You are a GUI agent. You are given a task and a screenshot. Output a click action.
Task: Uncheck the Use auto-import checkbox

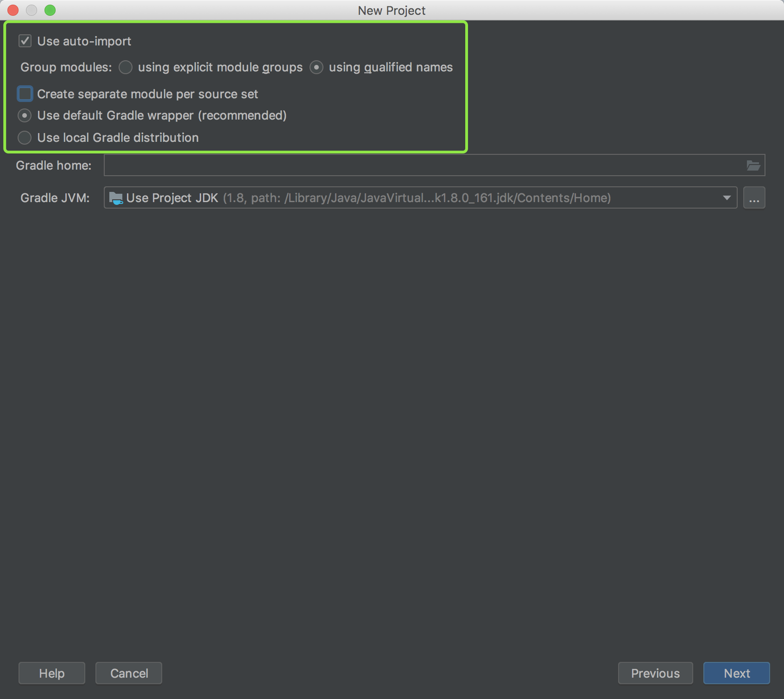(25, 41)
